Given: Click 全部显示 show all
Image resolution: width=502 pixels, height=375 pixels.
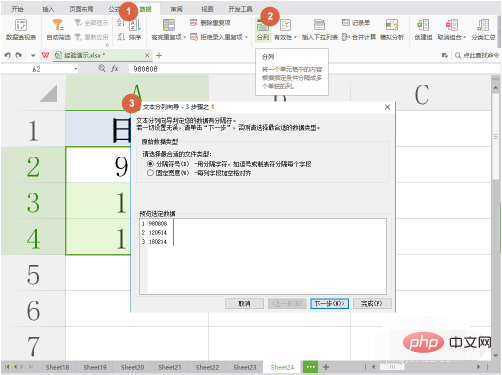Looking at the screenshot, I should [92, 23].
